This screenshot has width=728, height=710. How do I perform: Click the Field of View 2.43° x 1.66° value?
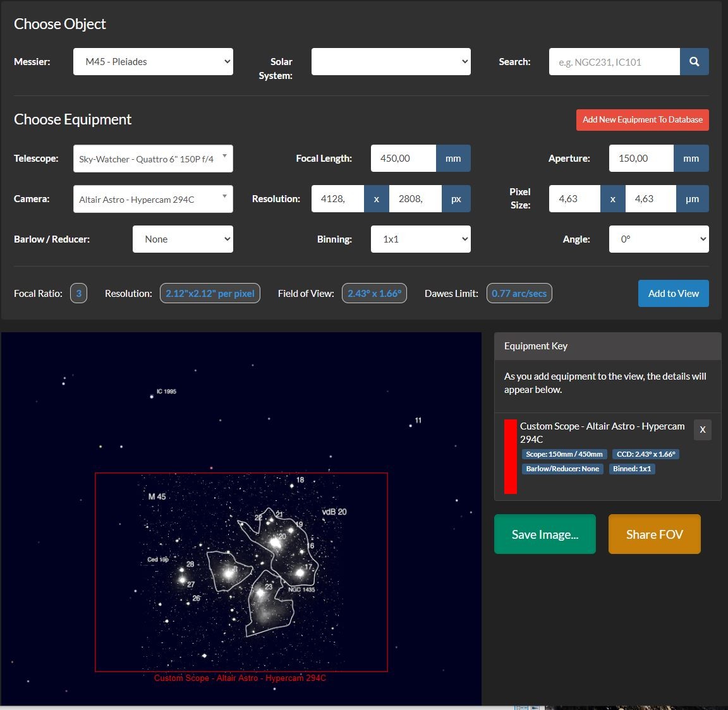point(374,293)
